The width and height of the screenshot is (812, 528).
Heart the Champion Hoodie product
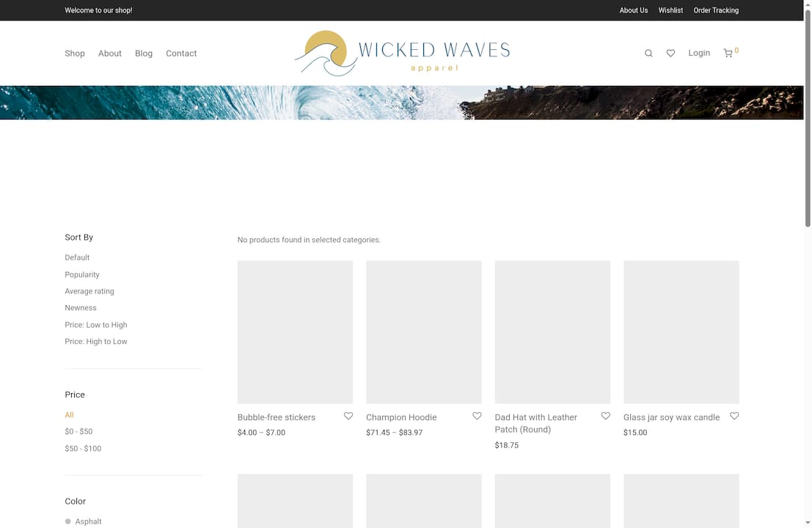click(x=477, y=416)
